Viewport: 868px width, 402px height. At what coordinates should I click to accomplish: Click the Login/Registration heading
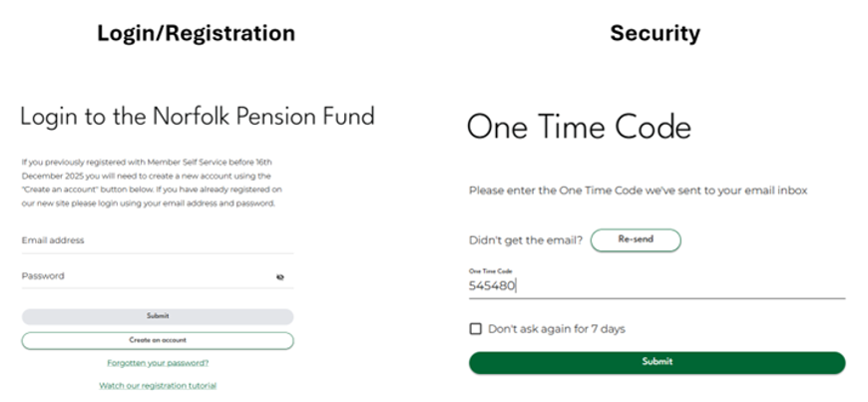click(x=196, y=34)
